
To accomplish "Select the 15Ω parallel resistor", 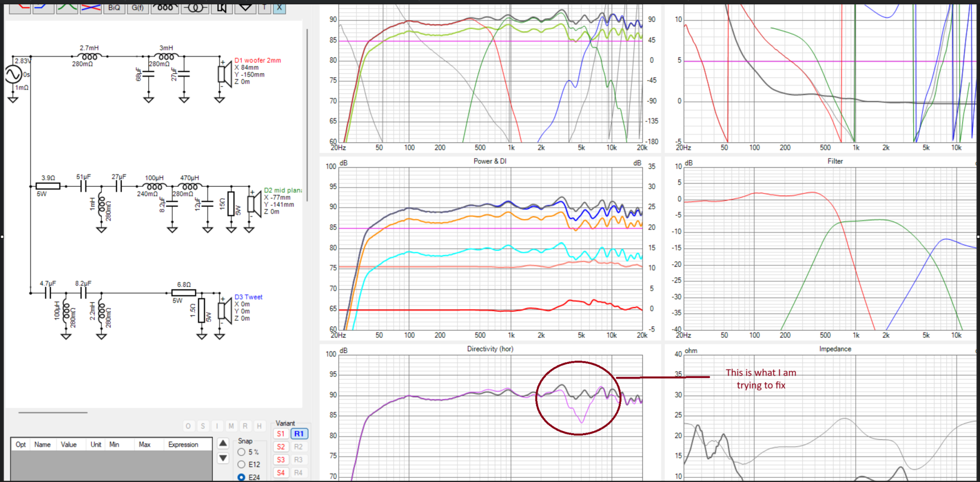I will (x=231, y=204).
